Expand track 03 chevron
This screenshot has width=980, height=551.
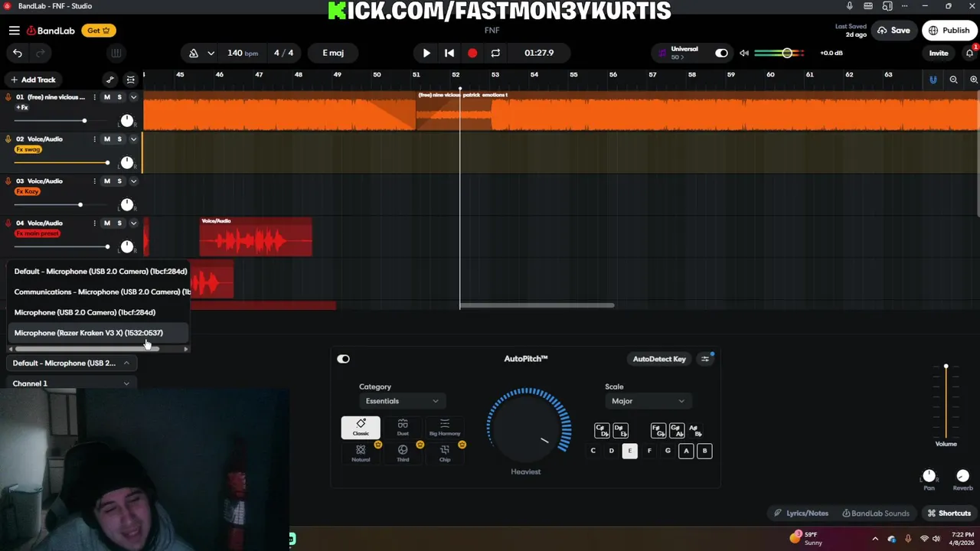tap(133, 181)
